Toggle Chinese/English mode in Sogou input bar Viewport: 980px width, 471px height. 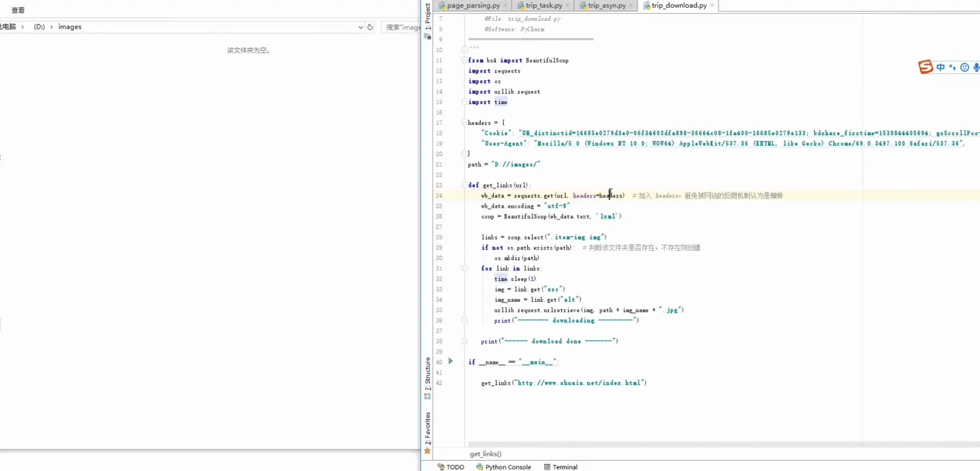pos(941,67)
